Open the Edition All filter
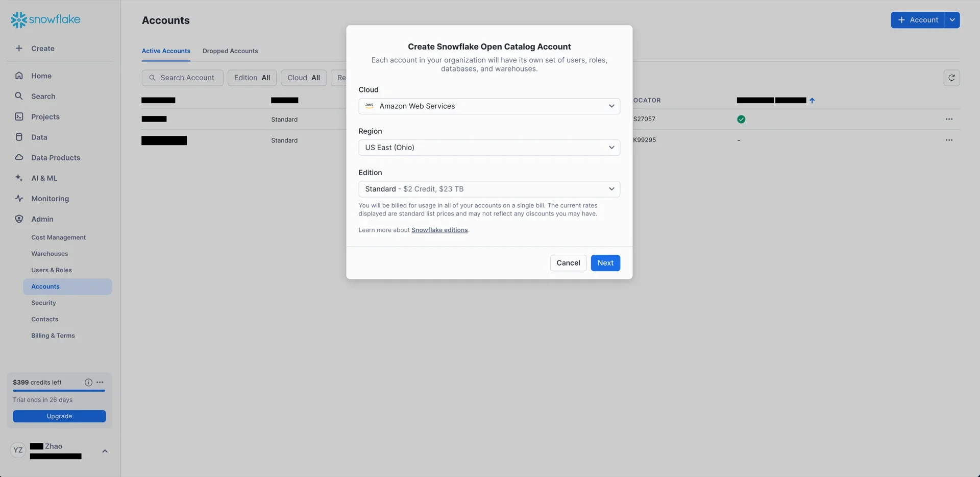The width and height of the screenshot is (980, 477). click(x=252, y=78)
